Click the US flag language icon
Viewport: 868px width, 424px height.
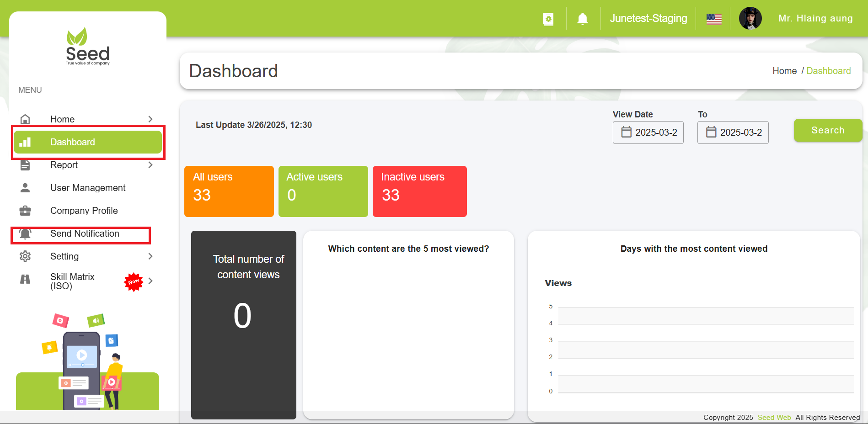coord(713,19)
